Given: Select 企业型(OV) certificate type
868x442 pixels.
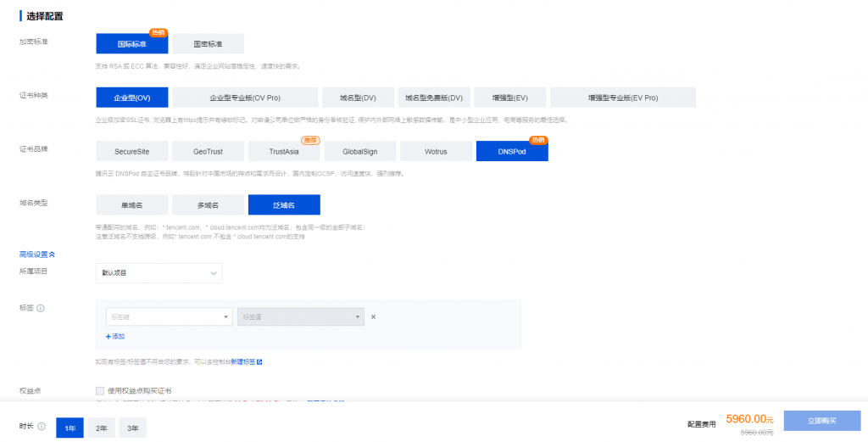Looking at the screenshot, I should [131, 98].
